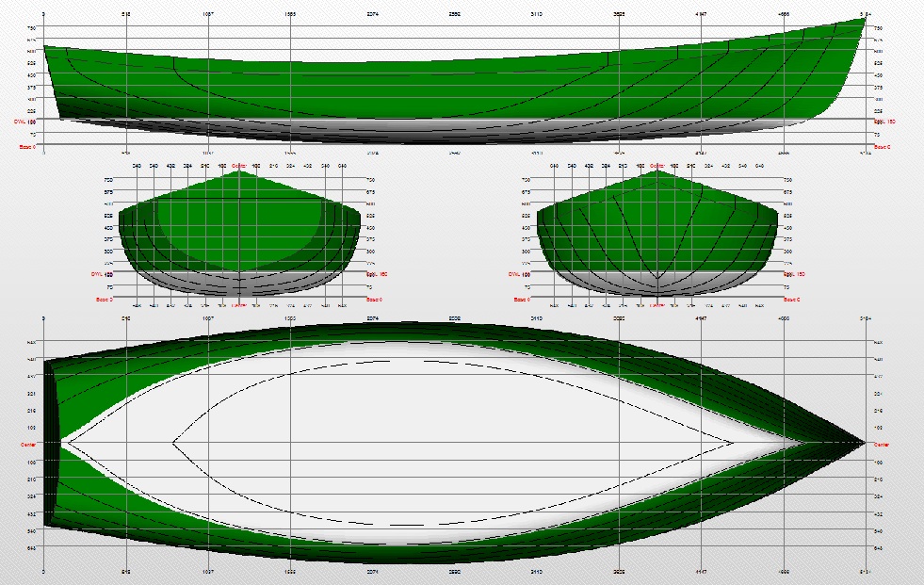This screenshot has height=585, width=924.
Task: Click red Center label above bow body plan
Action: [x=657, y=166]
